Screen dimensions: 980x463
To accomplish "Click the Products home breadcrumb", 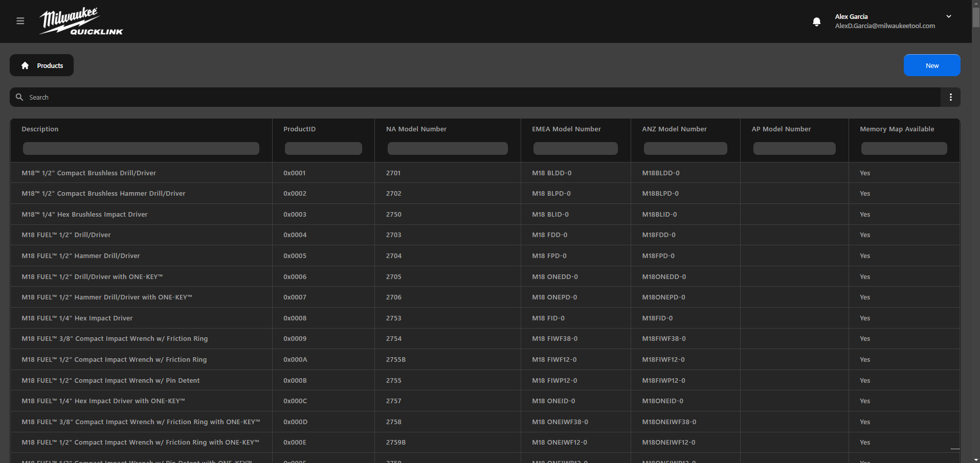I will [41, 65].
